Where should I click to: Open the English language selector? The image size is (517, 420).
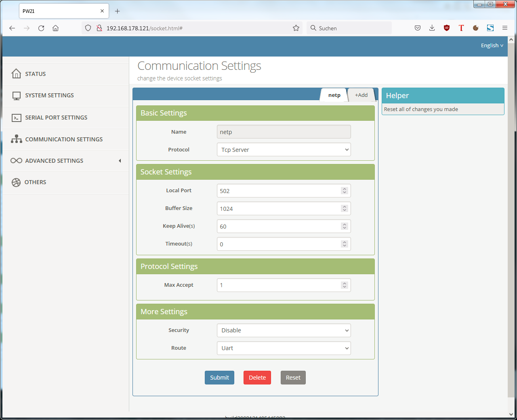pos(492,45)
